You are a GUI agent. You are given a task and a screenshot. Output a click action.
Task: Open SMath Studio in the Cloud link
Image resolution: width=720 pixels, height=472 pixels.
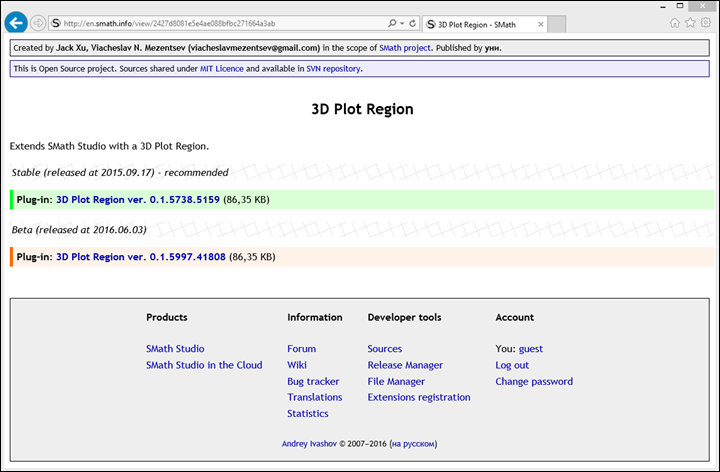click(x=204, y=365)
